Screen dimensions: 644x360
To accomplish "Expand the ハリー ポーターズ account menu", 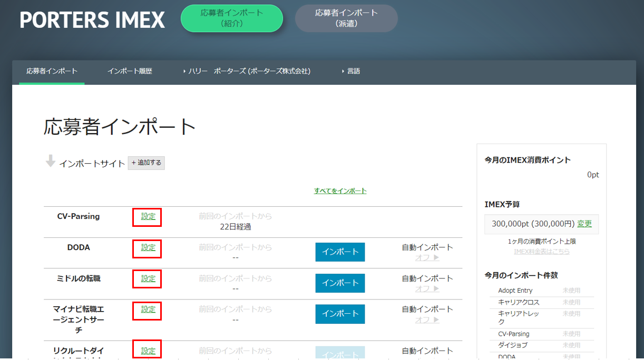I will 247,71.
